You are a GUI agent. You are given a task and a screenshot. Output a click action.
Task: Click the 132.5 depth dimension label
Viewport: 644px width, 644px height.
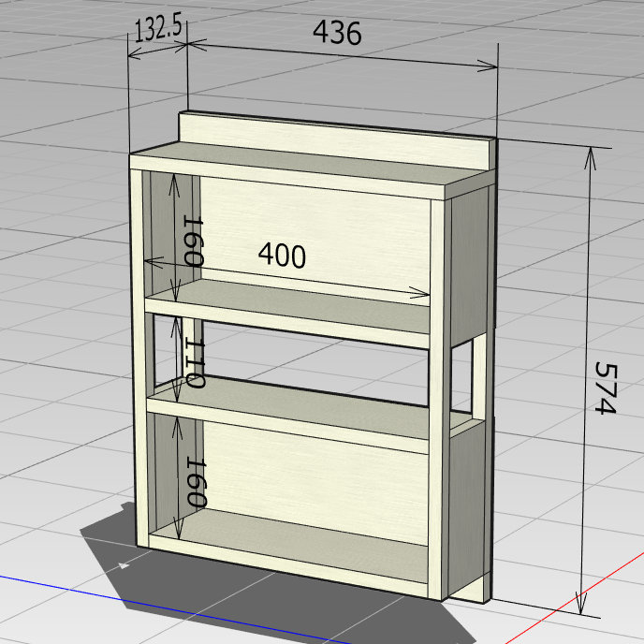pyautogui.click(x=157, y=29)
